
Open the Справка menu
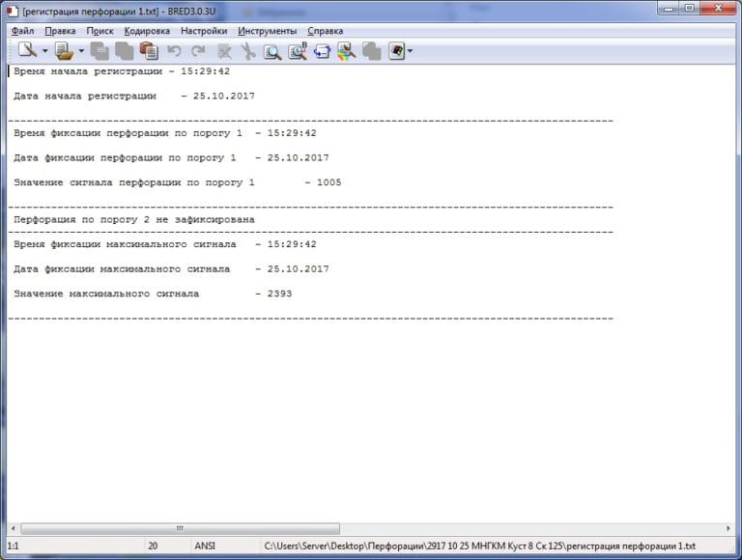click(x=325, y=31)
